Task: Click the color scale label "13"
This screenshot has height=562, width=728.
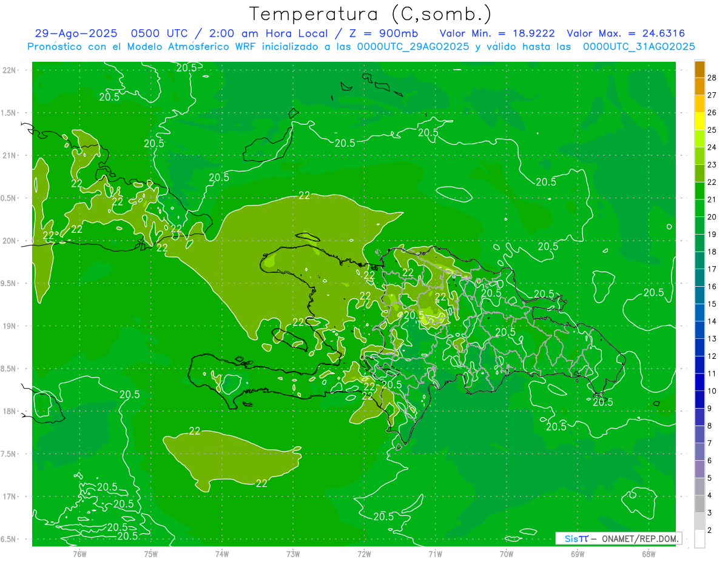Action: [x=712, y=338]
